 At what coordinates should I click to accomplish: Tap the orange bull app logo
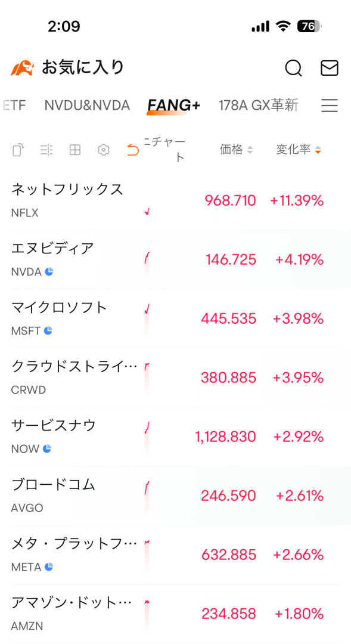click(x=22, y=68)
